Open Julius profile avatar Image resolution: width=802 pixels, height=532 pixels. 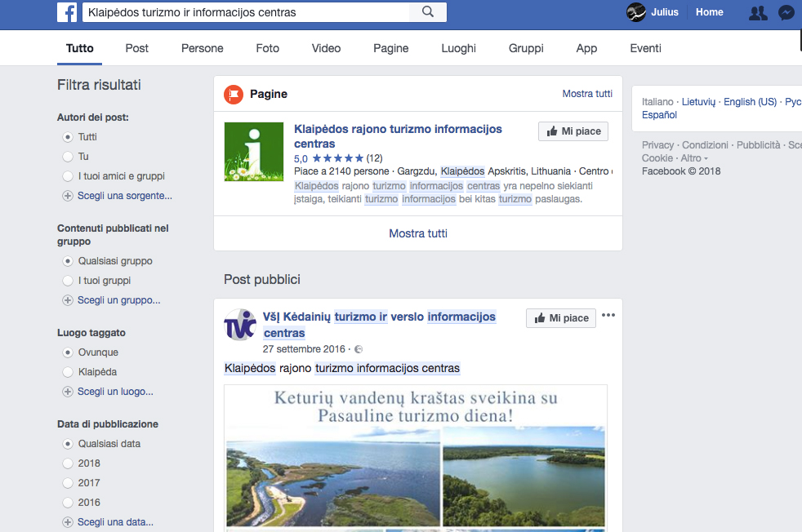pos(636,12)
